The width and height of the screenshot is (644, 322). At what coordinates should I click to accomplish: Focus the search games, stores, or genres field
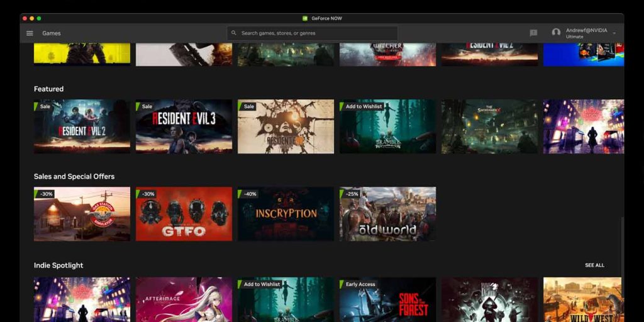314,33
